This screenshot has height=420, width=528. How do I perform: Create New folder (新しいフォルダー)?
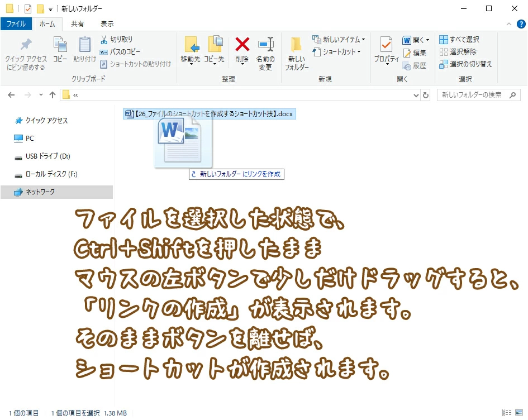[296, 53]
